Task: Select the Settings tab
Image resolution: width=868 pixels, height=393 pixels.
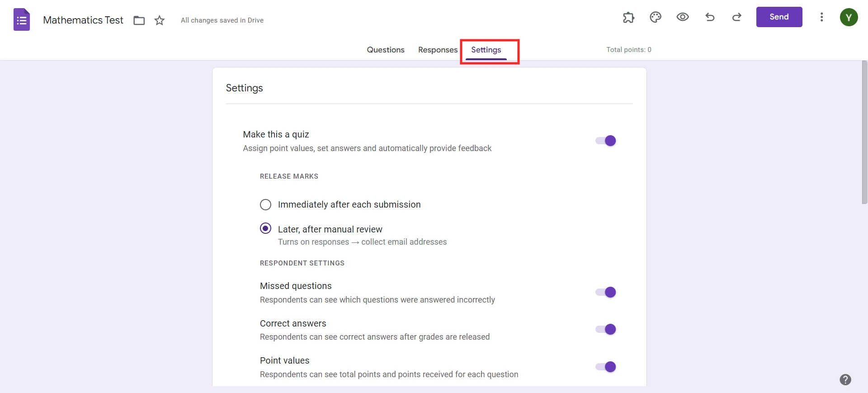Action: pos(486,50)
